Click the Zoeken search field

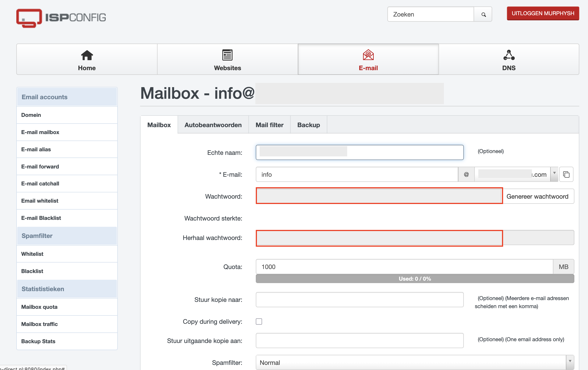pos(430,14)
